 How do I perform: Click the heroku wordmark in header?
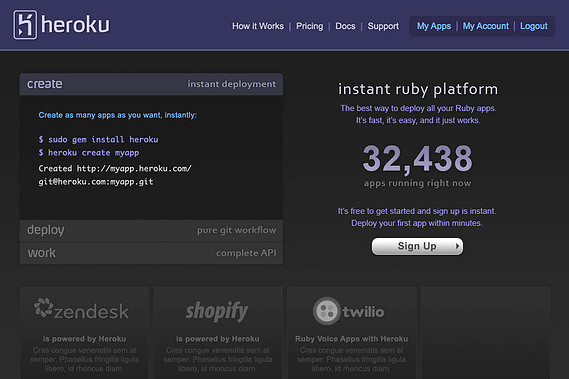[75, 25]
